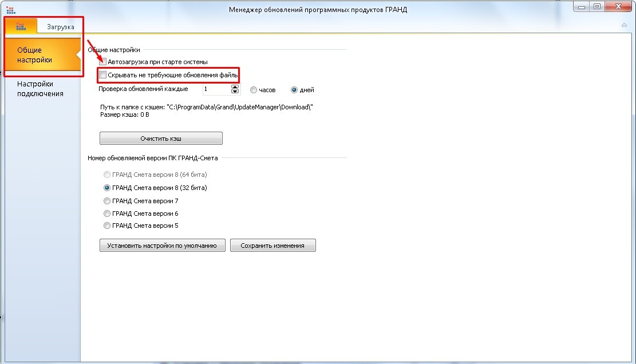Select the часов radio option
This screenshot has height=364, width=636.
click(254, 90)
